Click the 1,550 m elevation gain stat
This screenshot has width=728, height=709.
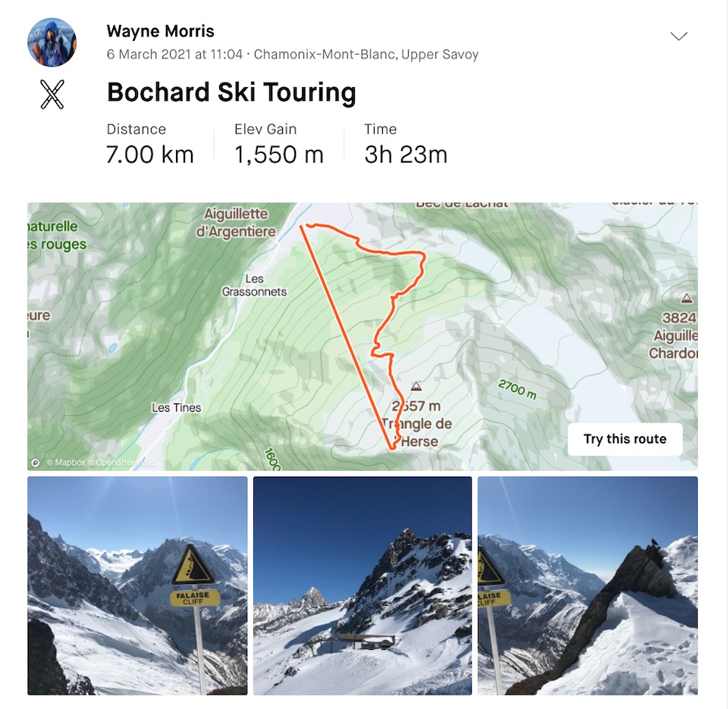pyautogui.click(x=278, y=154)
